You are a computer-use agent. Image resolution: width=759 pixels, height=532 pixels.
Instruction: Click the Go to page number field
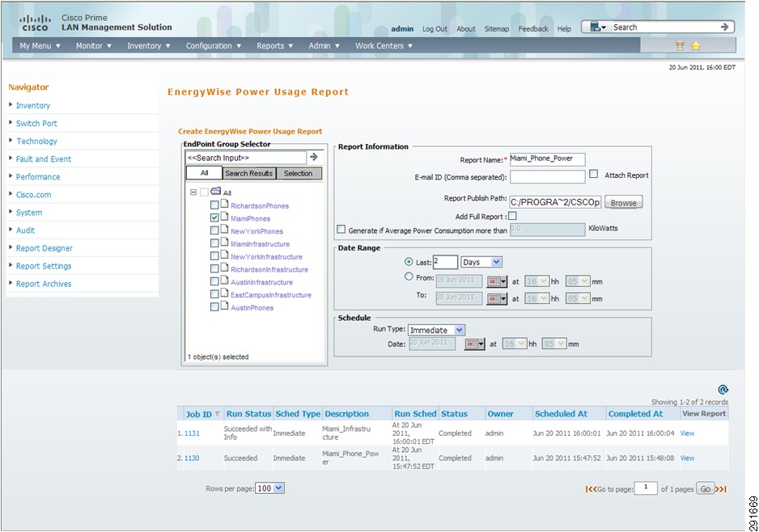646,488
